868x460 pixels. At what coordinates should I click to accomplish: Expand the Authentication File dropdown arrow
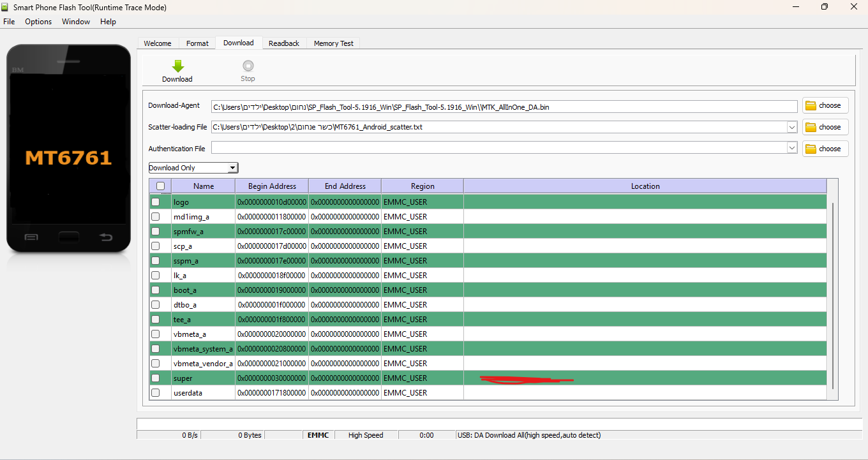coord(792,148)
